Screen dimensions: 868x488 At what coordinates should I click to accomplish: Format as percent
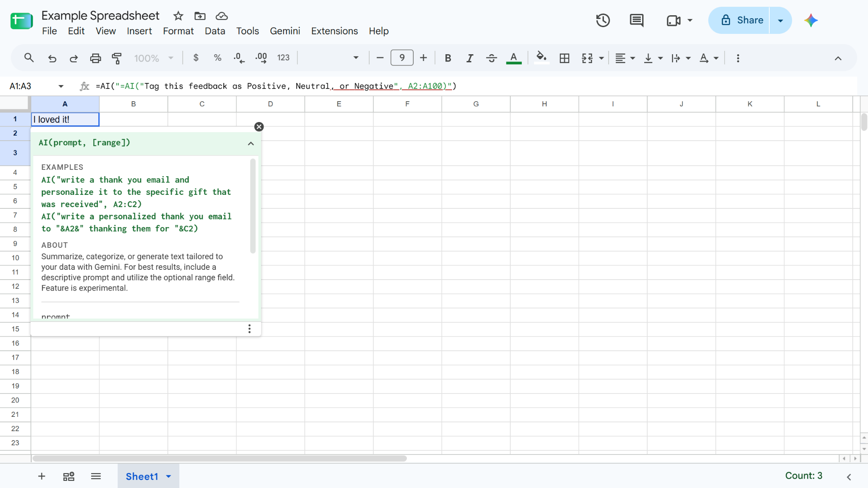(217, 58)
